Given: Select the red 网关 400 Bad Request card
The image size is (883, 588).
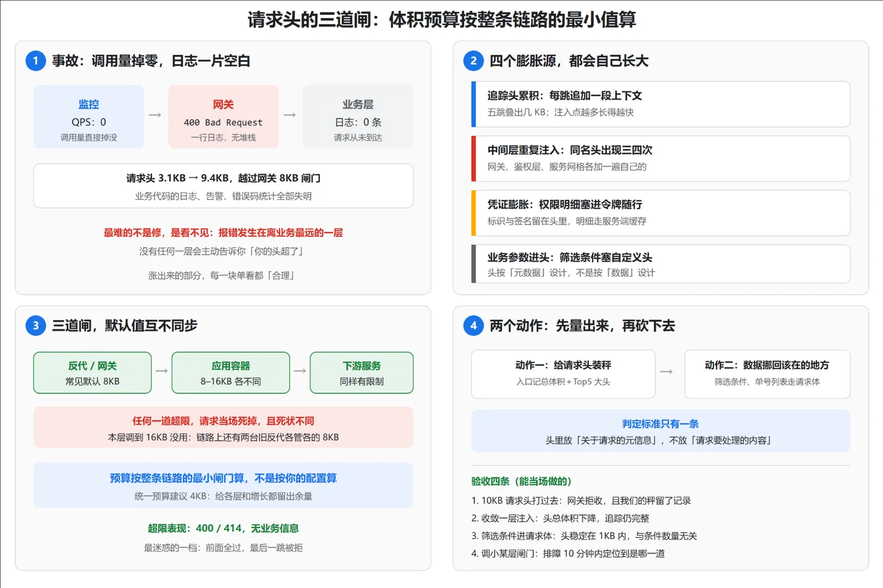Looking at the screenshot, I should (x=223, y=117).
